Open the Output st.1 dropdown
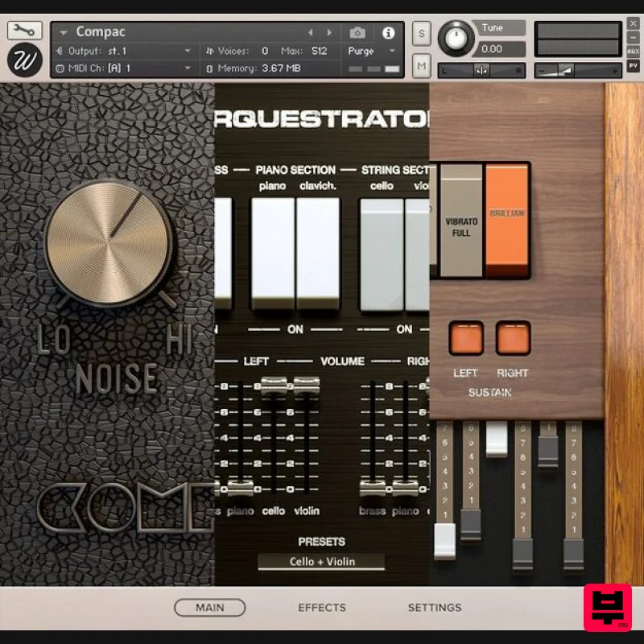Viewport: 644px width, 644px height. point(121,50)
